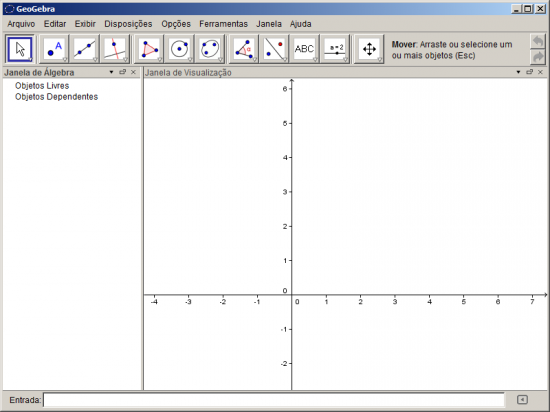Image resolution: width=550 pixels, height=412 pixels.
Task: Select the Polygon tool
Action: [x=149, y=49]
